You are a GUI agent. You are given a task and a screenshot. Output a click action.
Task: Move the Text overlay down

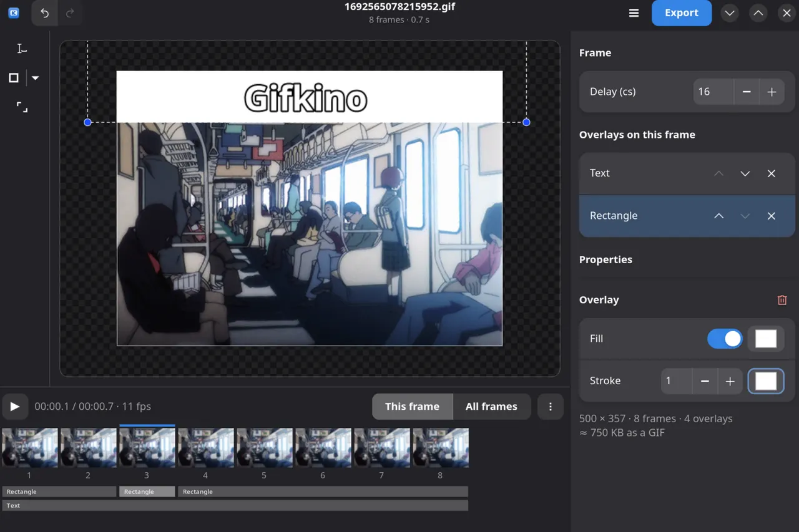tap(745, 173)
